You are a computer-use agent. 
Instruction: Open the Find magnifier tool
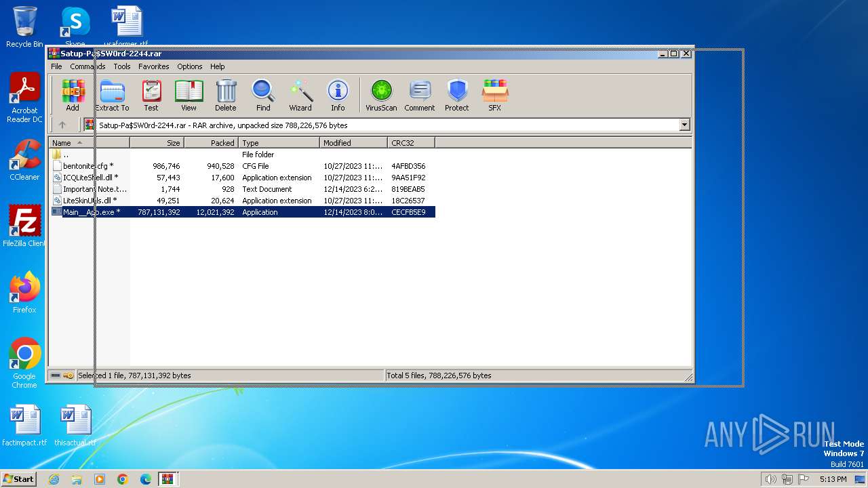[x=263, y=95]
